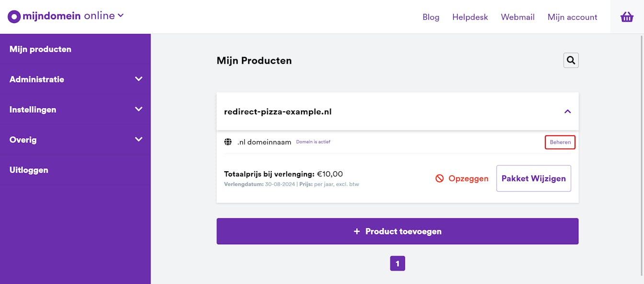644x284 pixels.
Task: Click Uitloggen to log out
Action: tap(28, 169)
